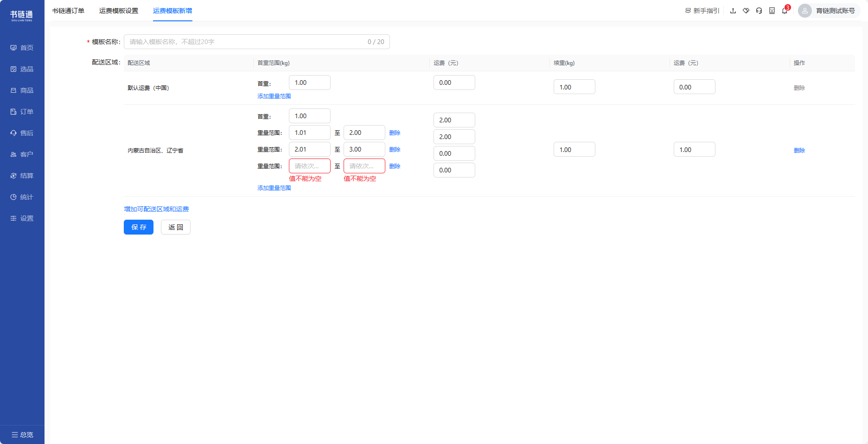Click 续重运费 1.00 field in 内蒙古 row
Image resolution: width=868 pixels, height=444 pixels.
point(695,149)
